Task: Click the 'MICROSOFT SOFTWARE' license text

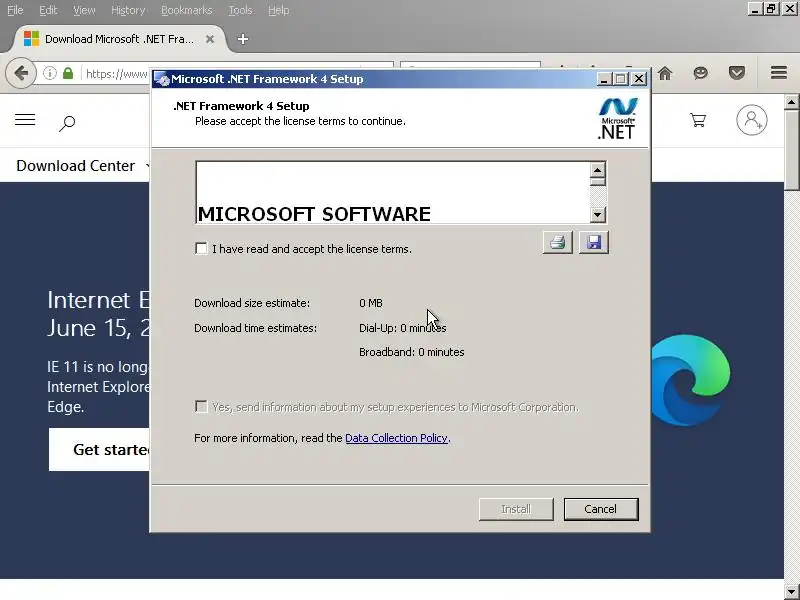Action: (314, 214)
